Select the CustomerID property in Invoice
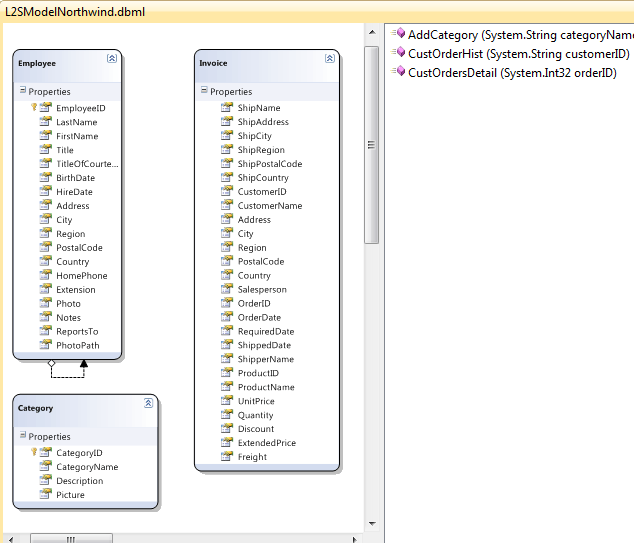 (x=262, y=192)
